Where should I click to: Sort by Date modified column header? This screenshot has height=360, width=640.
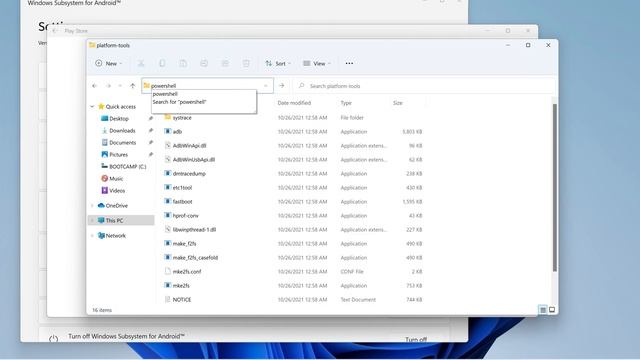(x=294, y=103)
